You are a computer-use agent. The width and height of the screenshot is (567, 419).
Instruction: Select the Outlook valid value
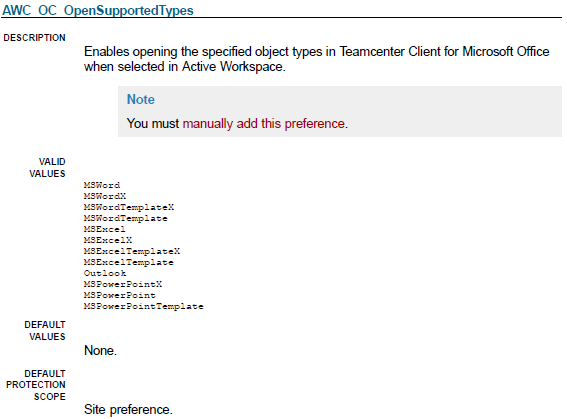[x=105, y=273]
